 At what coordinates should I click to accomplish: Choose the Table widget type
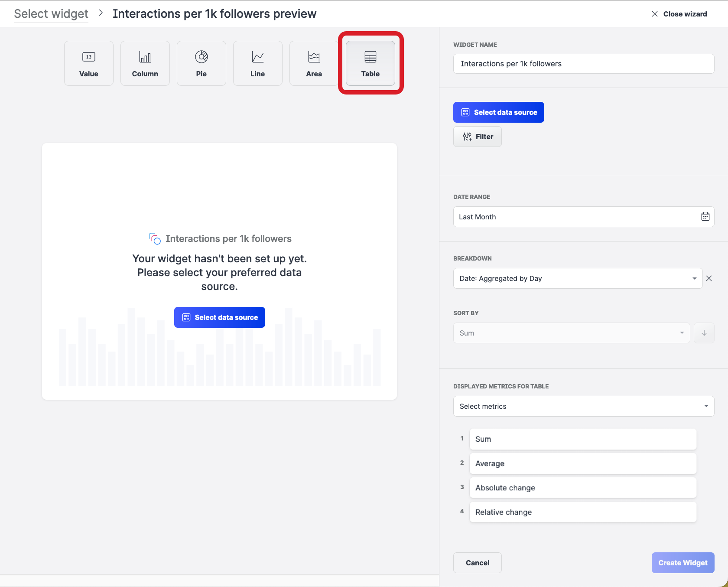(x=370, y=63)
